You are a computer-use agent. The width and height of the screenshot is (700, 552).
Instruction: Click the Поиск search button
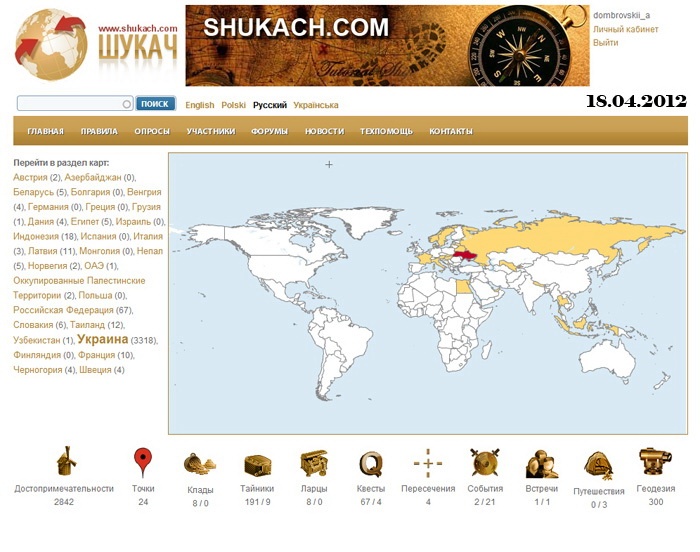click(x=155, y=104)
